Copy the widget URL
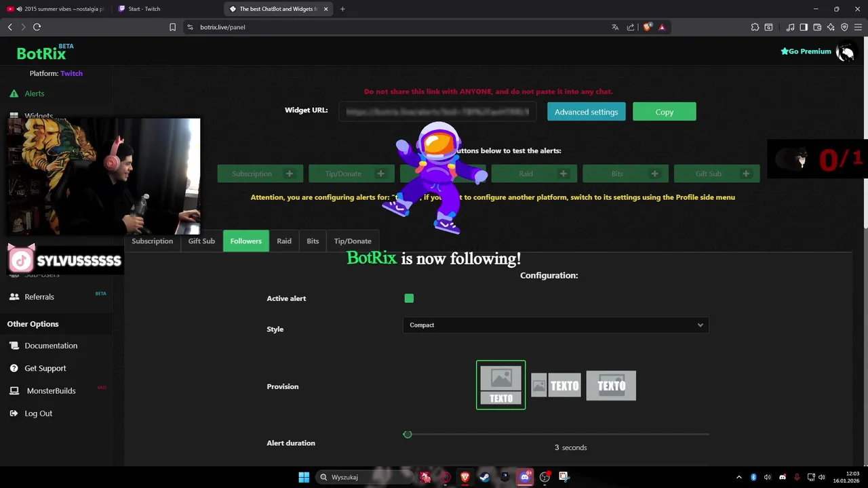 point(665,112)
